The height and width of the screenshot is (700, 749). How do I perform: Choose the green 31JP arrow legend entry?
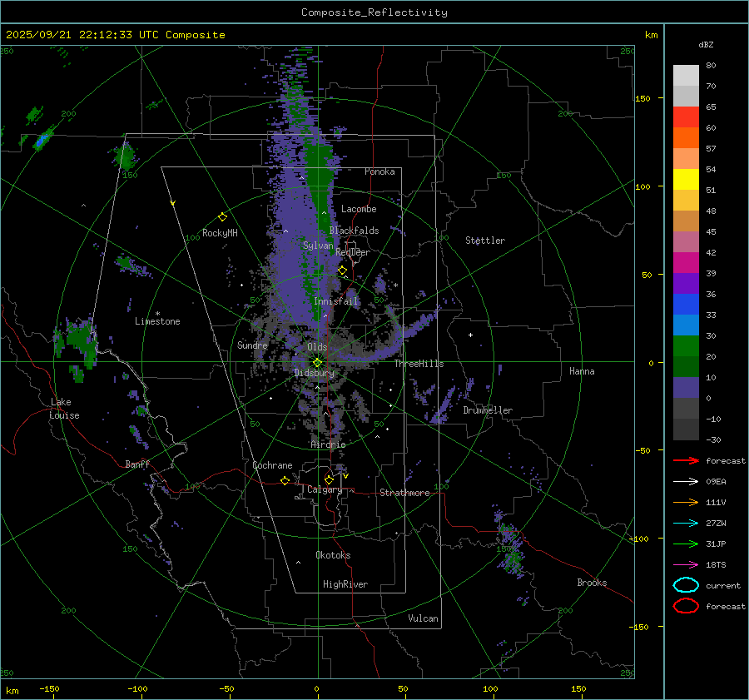click(x=686, y=544)
